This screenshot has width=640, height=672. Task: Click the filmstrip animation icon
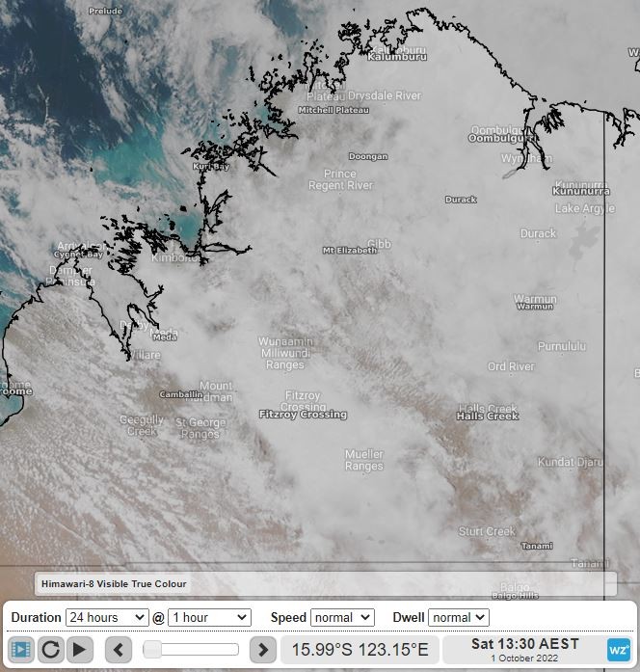point(21,649)
